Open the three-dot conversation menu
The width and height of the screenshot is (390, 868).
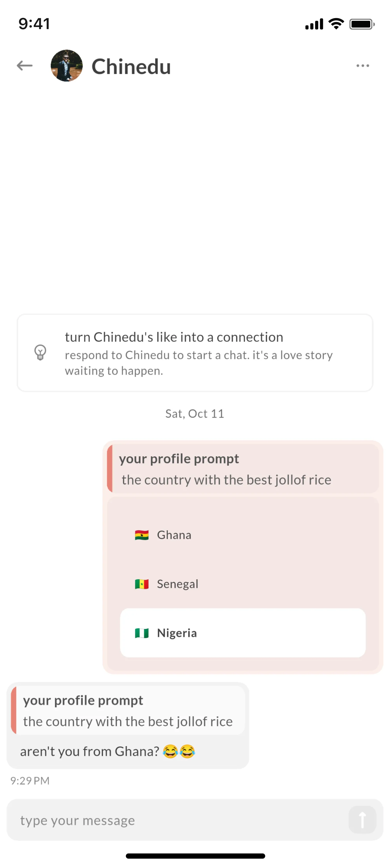tap(362, 66)
